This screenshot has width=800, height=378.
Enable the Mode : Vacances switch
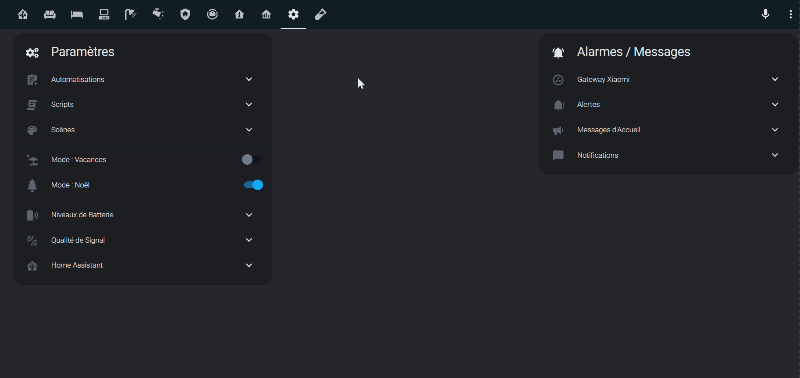coord(252,160)
